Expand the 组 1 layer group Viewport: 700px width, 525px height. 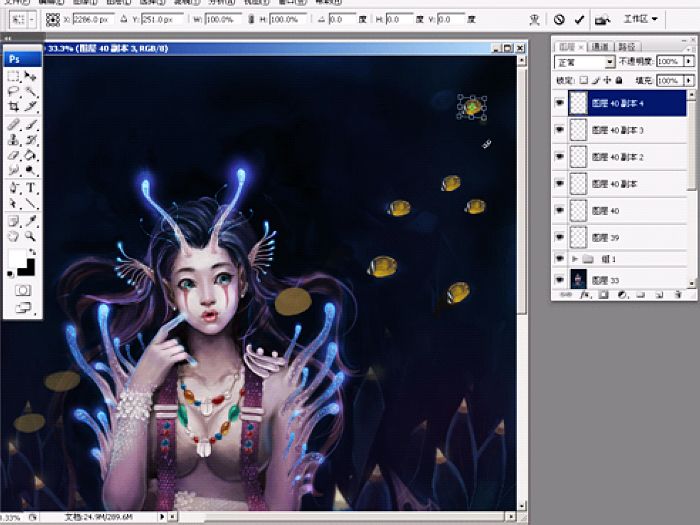click(575, 258)
